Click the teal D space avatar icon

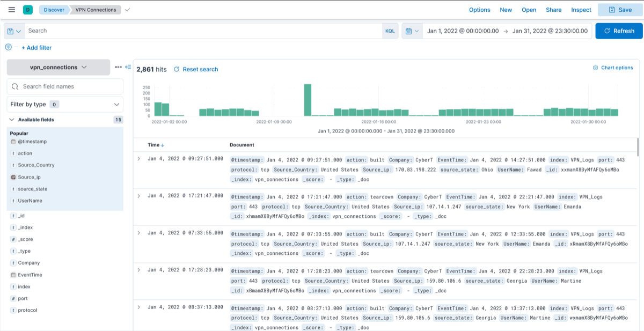point(28,9)
